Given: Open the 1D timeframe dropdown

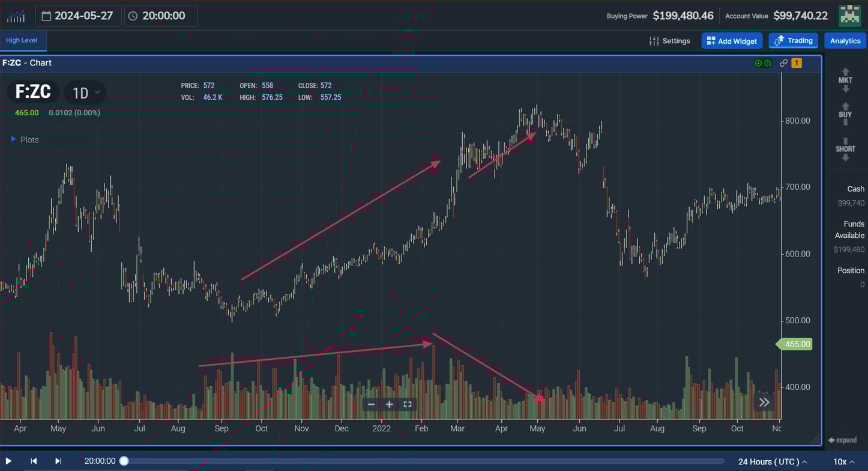Looking at the screenshot, I should click(85, 93).
